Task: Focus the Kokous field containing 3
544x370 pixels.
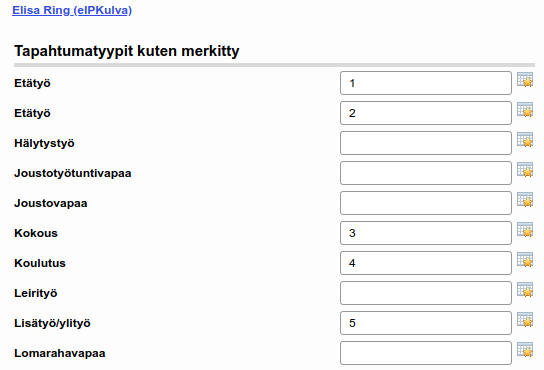Action: tap(426, 233)
